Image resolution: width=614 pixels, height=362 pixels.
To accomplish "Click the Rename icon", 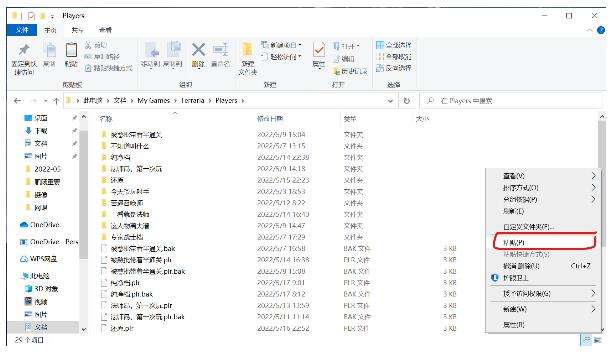I will point(220,50).
